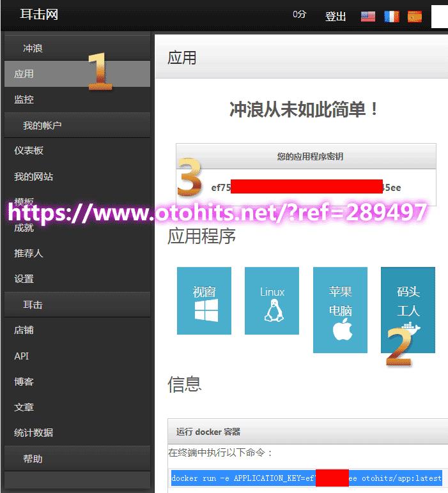Open the 视窗 Windows app tile
The height and width of the screenshot is (493, 448).
tap(204, 301)
